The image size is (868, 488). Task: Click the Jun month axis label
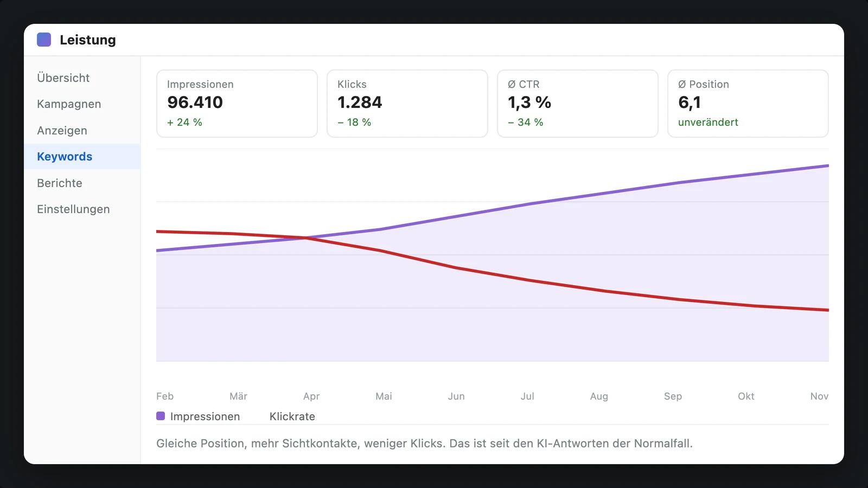[x=456, y=396]
